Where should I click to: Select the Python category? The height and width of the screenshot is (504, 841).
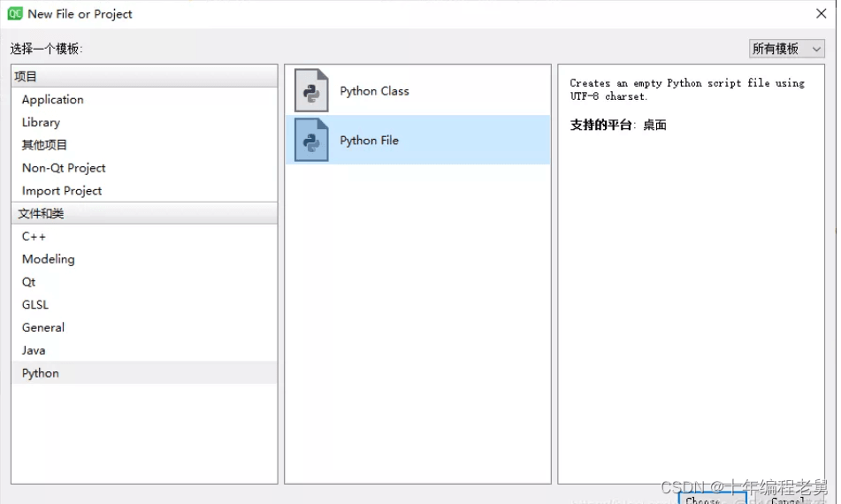tap(144, 373)
